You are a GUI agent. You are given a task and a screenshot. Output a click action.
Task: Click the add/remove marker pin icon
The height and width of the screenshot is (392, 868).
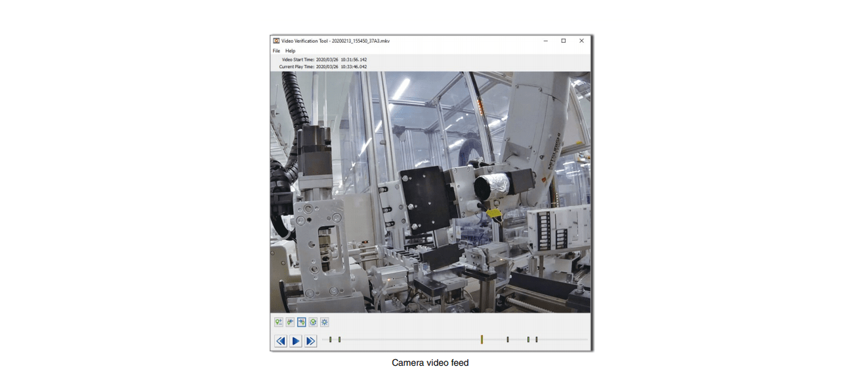click(279, 322)
